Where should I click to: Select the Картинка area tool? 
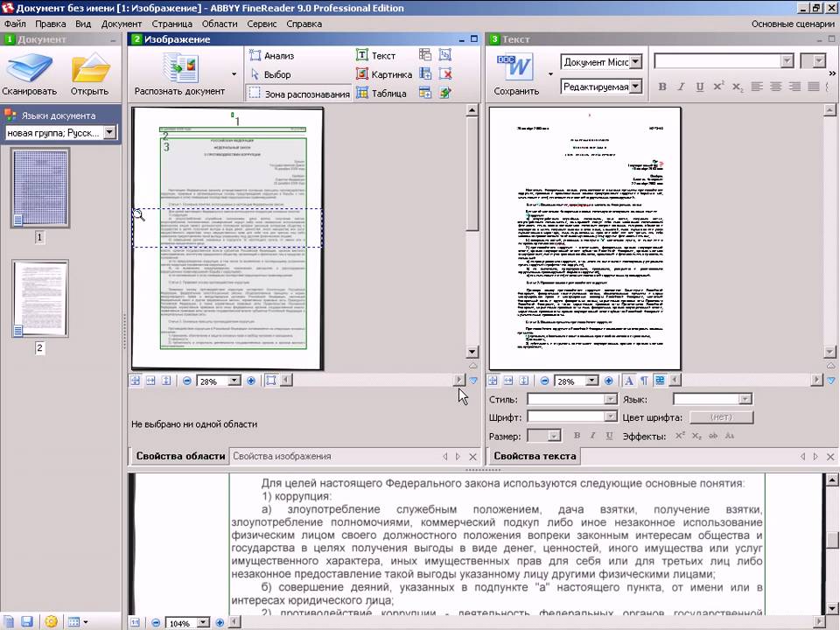383,74
